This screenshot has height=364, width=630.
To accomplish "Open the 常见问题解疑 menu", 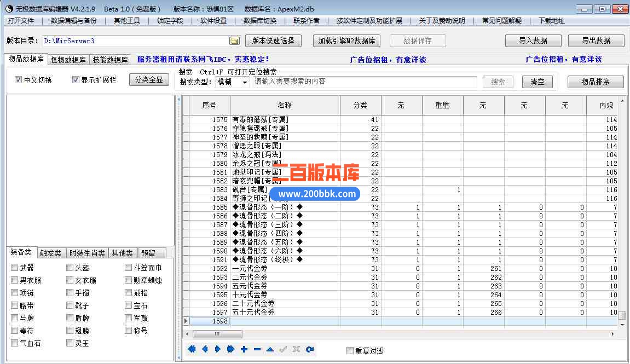I will (502, 20).
